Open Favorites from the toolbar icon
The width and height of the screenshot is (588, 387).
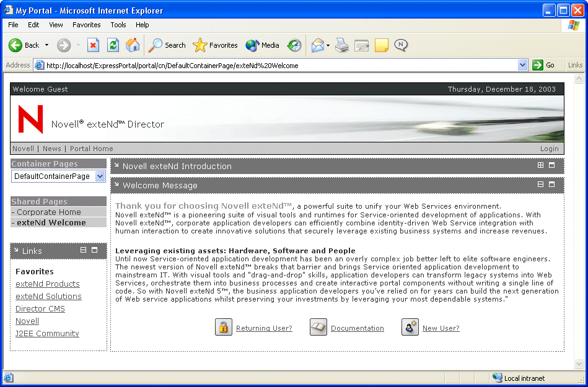[x=201, y=45]
